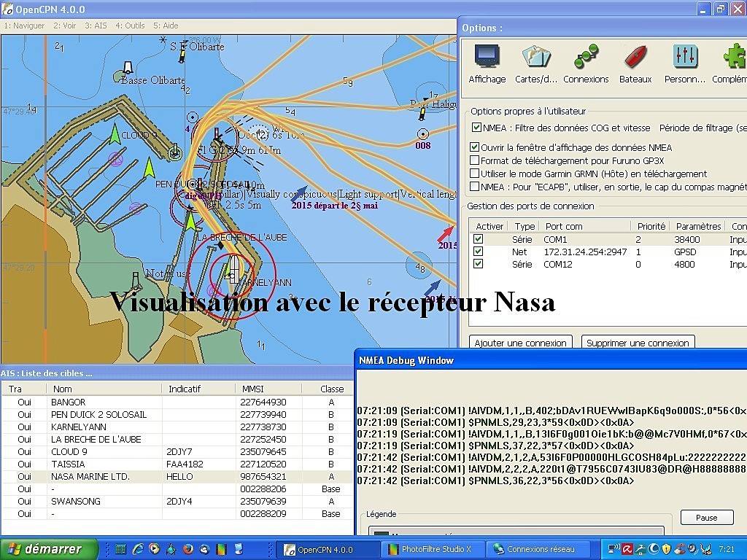This screenshot has height=560, width=747.
Task: Select NASA MARINE LTD. target row
Action: point(177,476)
